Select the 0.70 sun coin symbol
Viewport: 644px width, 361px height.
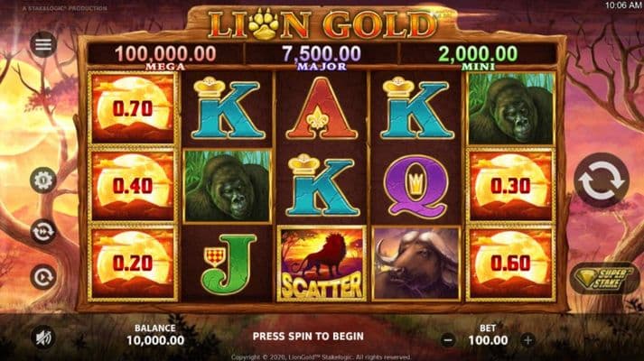coord(133,108)
